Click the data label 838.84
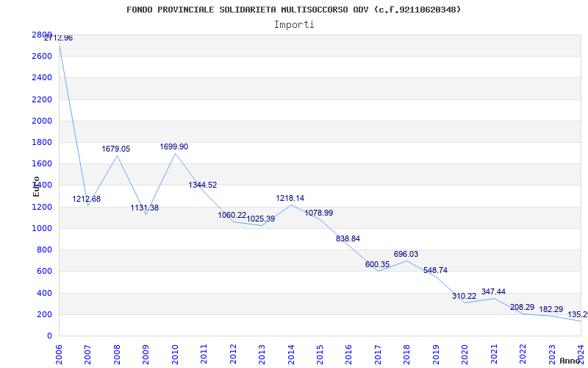Viewport: 588px width, 368px height. [348, 238]
